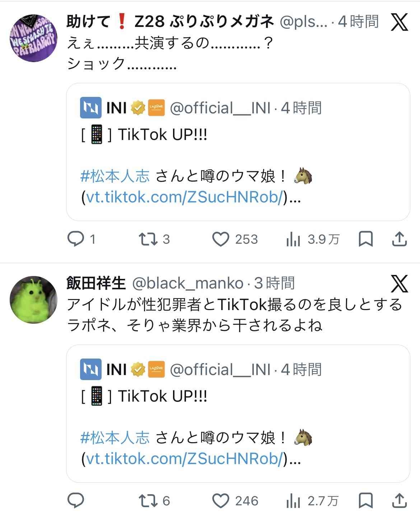This screenshot has width=420, height=524.
Task: Reply to 飯田祥生's tweet
Action: click(x=76, y=501)
